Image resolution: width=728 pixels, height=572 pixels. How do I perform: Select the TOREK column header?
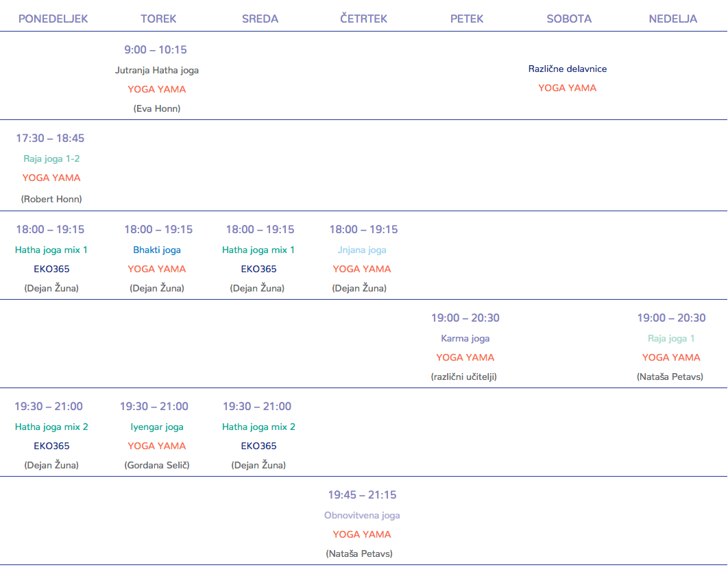[158, 19]
